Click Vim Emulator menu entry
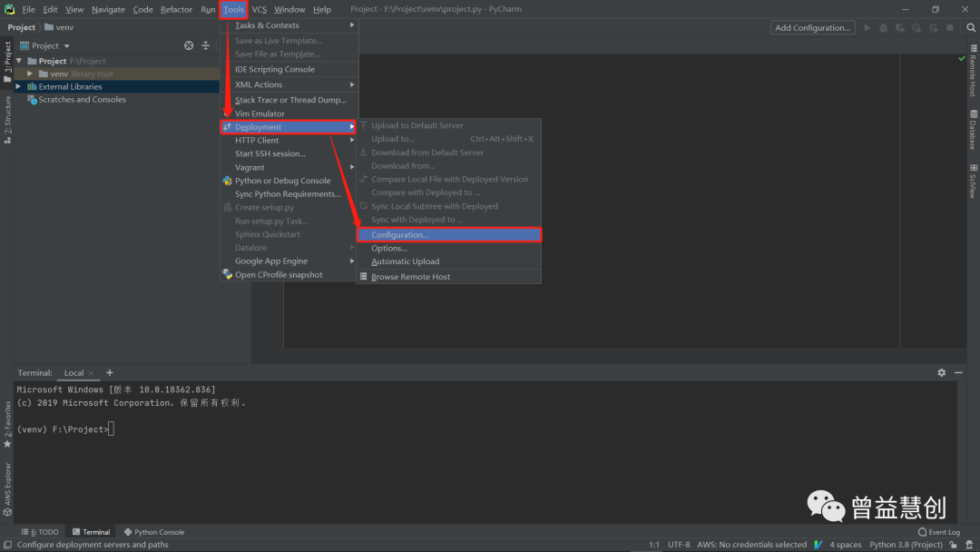Screen dimensions: 980x552 pyautogui.click(x=289, y=113)
